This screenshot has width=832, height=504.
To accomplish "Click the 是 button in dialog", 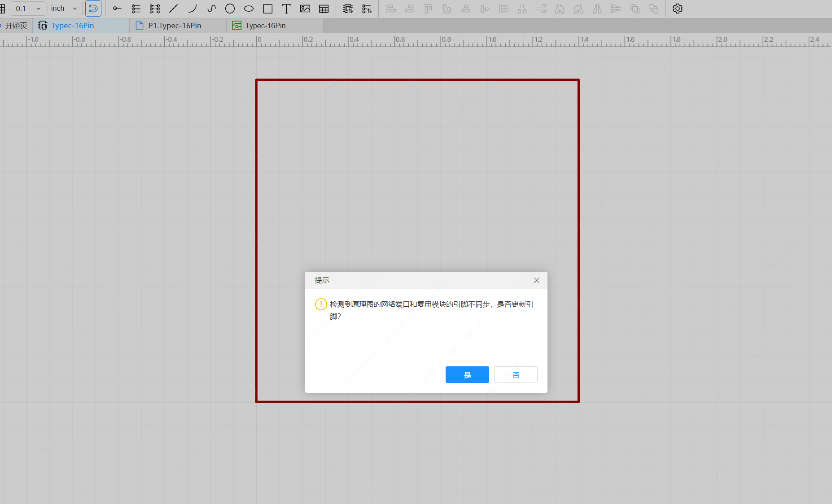I will pos(467,375).
